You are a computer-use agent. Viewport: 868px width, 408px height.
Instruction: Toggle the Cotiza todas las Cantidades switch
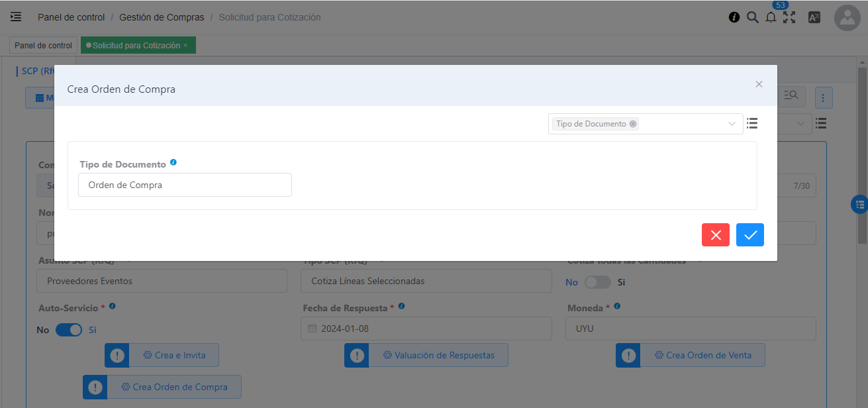point(597,282)
